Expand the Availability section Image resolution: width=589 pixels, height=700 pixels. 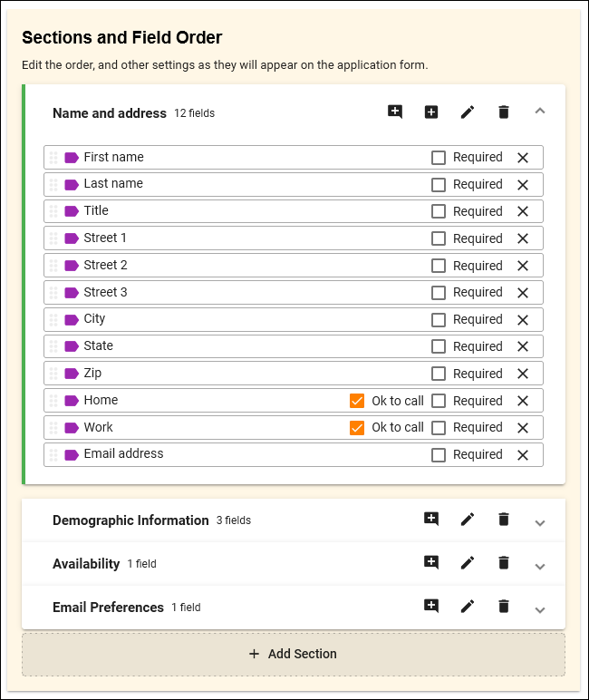pos(540,565)
